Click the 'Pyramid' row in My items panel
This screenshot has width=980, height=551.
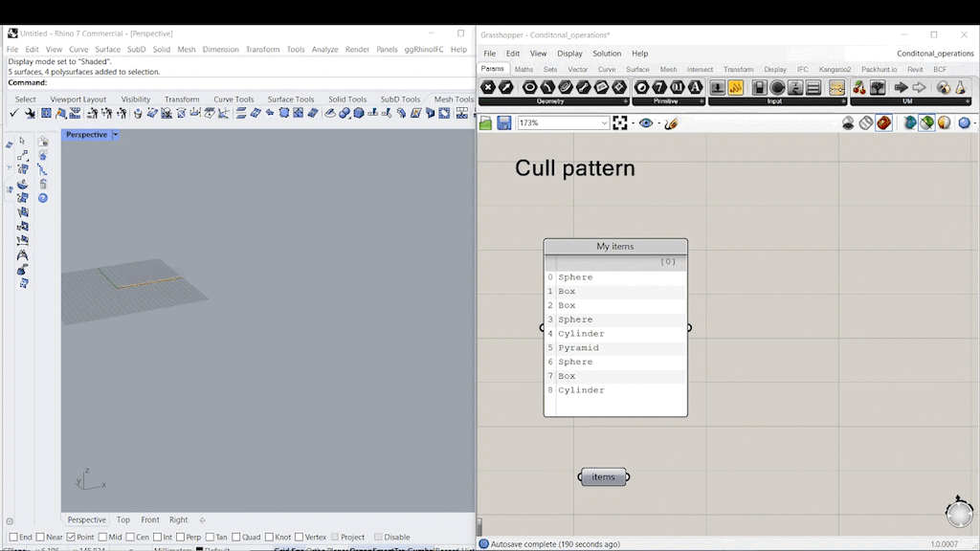(615, 348)
